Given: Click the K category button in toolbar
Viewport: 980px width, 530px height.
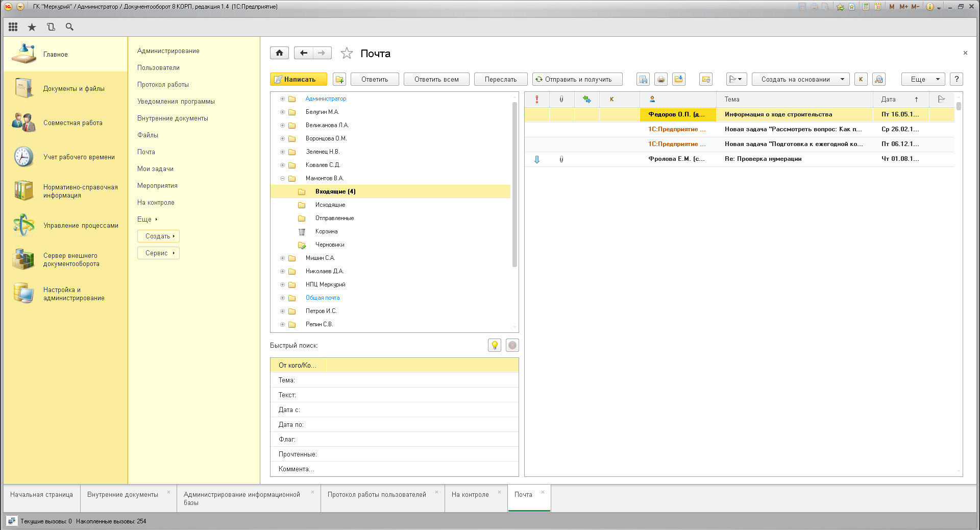Looking at the screenshot, I should 861,79.
